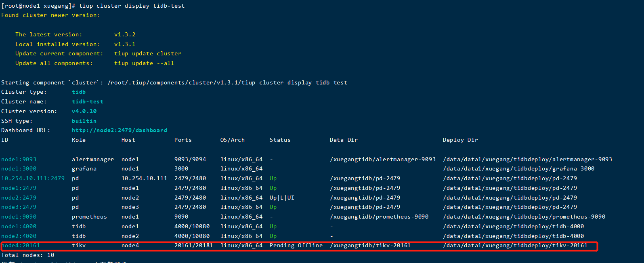Click the node3:2479 ID entry

pos(19,207)
